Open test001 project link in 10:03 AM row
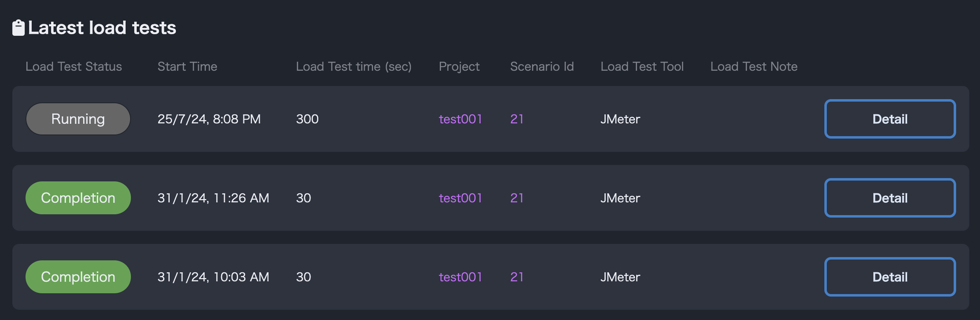980x320 pixels. (x=460, y=277)
